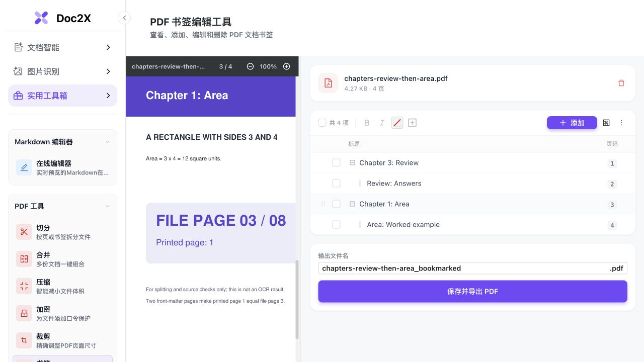Select the Area: Worked example bookmark title

coord(403,225)
